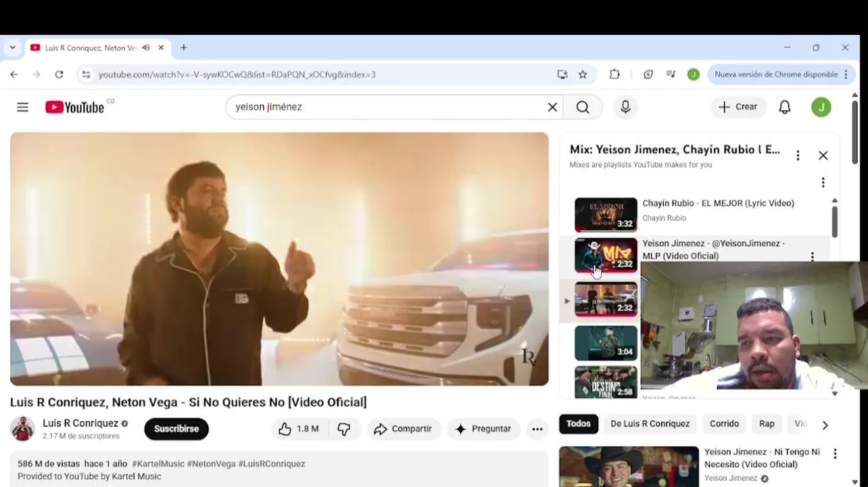This screenshot has height=487, width=868.
Task: Share the video using Compartir
Action: click(404, 429)
